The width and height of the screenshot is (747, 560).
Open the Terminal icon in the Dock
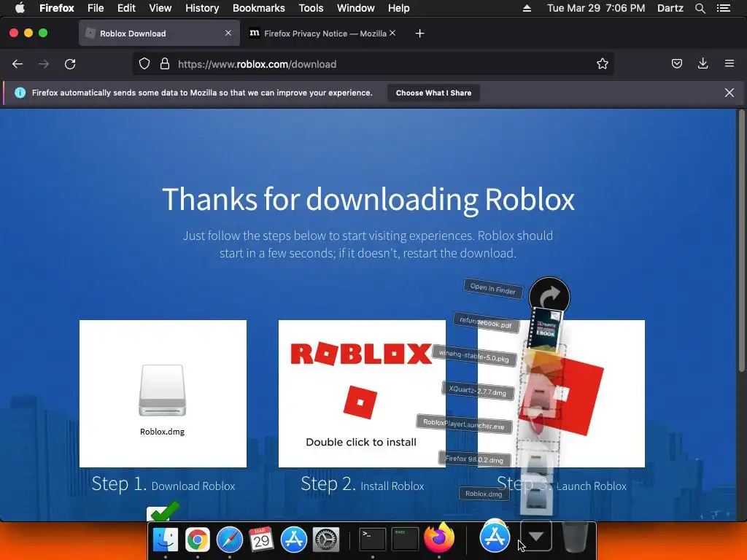click(372, 540)
